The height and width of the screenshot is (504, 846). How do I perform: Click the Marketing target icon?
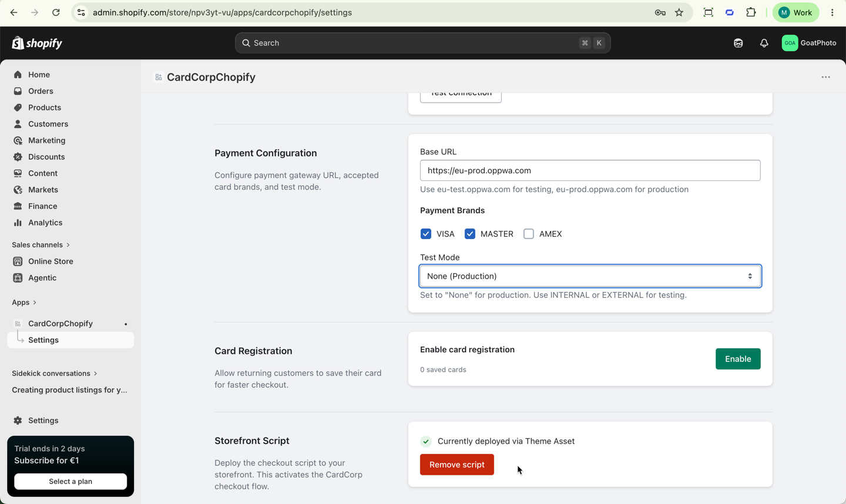click(18, 140)
